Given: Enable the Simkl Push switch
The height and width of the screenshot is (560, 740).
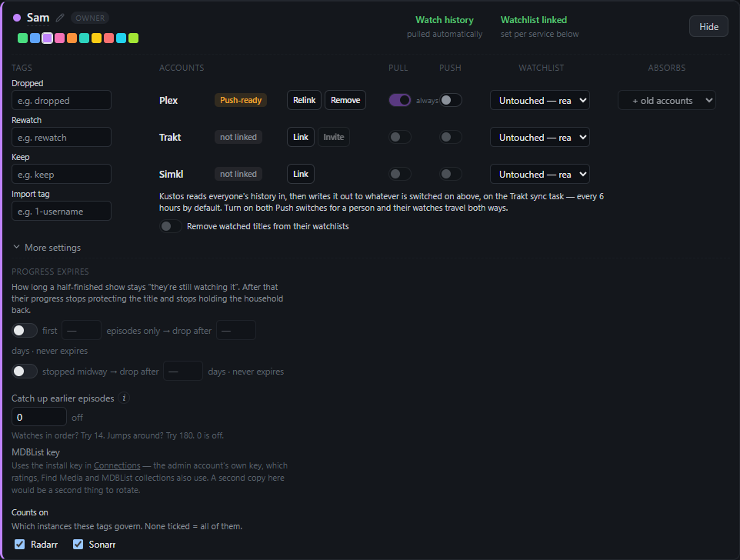Looking at the screenshot, I should click(x=451, y=174).
